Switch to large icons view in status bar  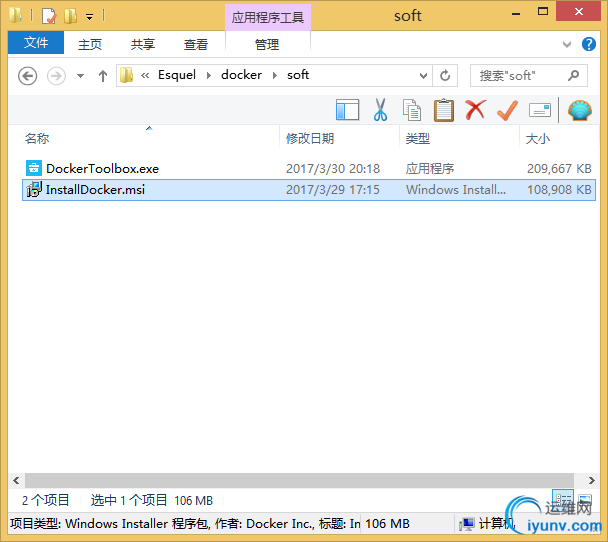point(585,499)
